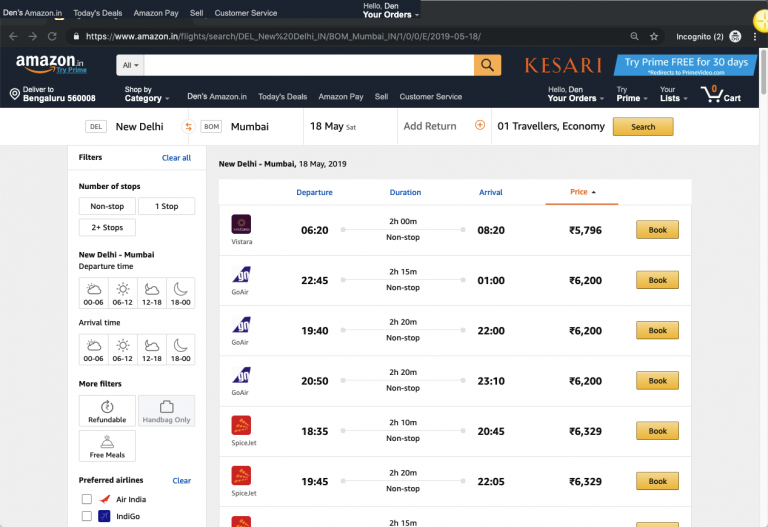This screenshot has height=527, width=768.
Task: Sort flights by Price column
Action: pos(582,192)
